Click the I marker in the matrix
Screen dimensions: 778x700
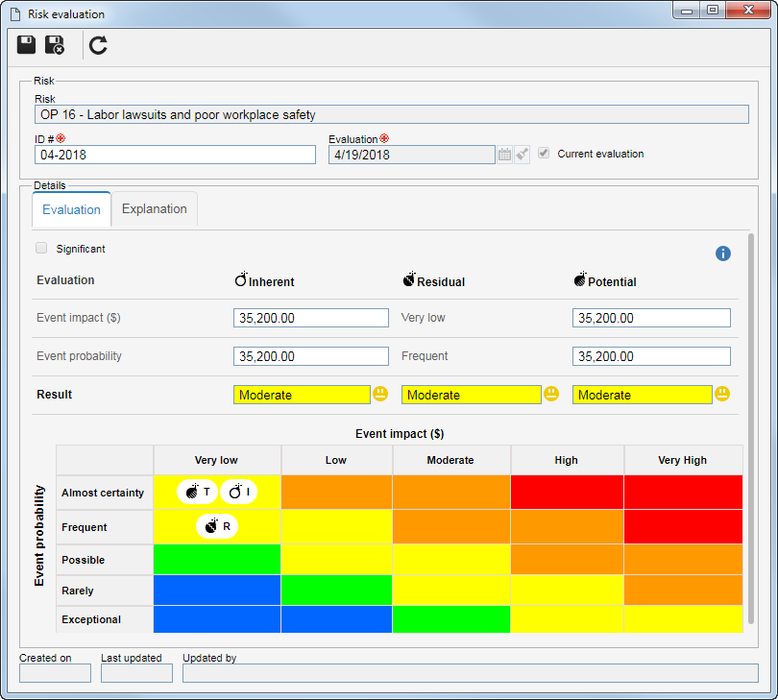[x=238, y=492]
